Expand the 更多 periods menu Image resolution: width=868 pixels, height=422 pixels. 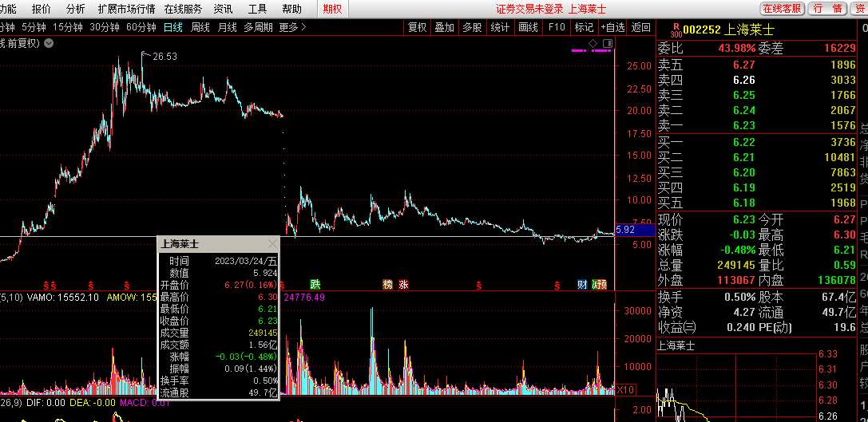point(292,27)
